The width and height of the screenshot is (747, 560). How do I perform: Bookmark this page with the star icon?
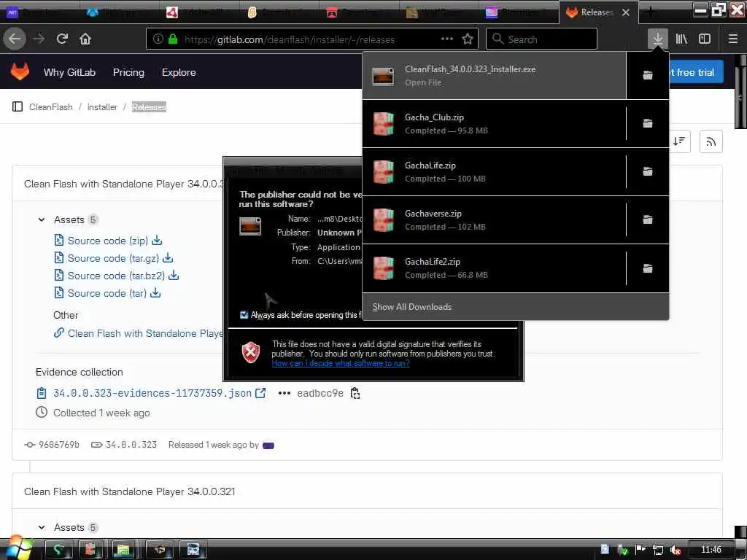(468, 39)
